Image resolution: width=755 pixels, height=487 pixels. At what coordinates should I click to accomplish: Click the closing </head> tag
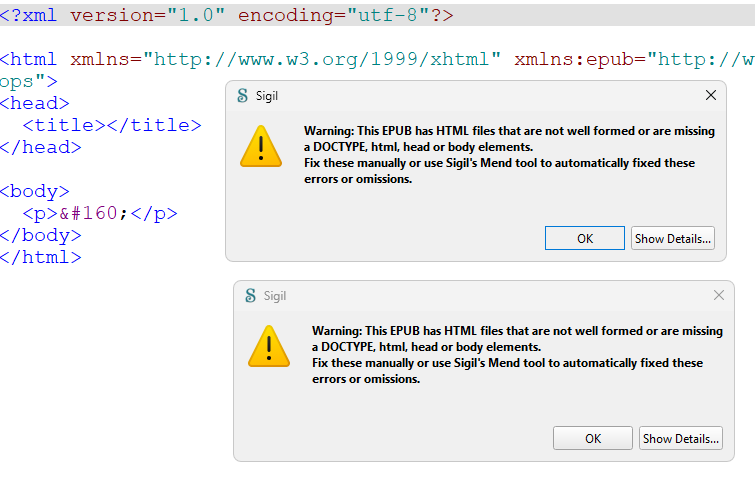(x=41, y=147)
